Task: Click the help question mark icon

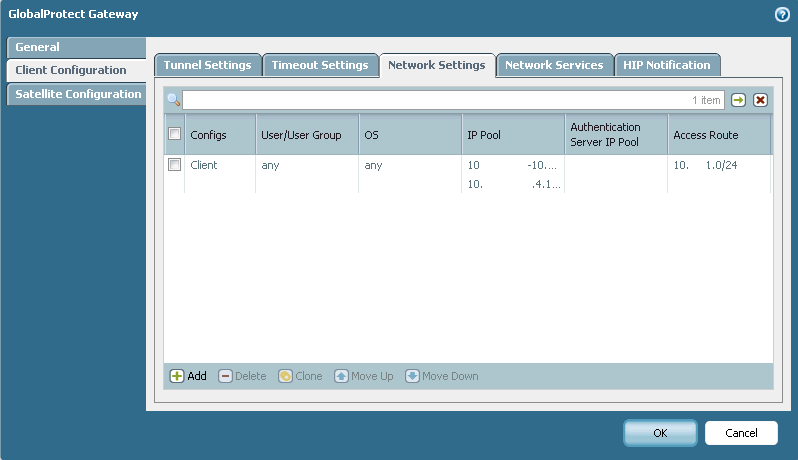Action: (782, 14)
